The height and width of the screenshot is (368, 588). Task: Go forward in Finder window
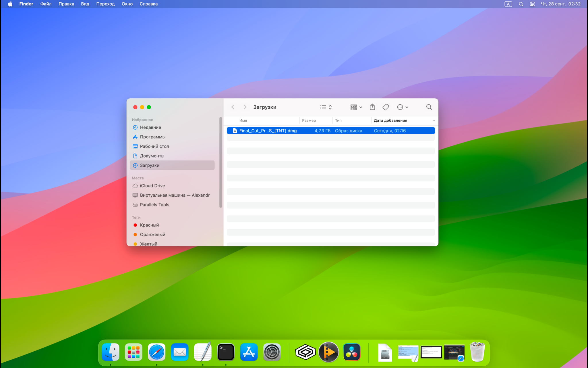coord(245,107)
